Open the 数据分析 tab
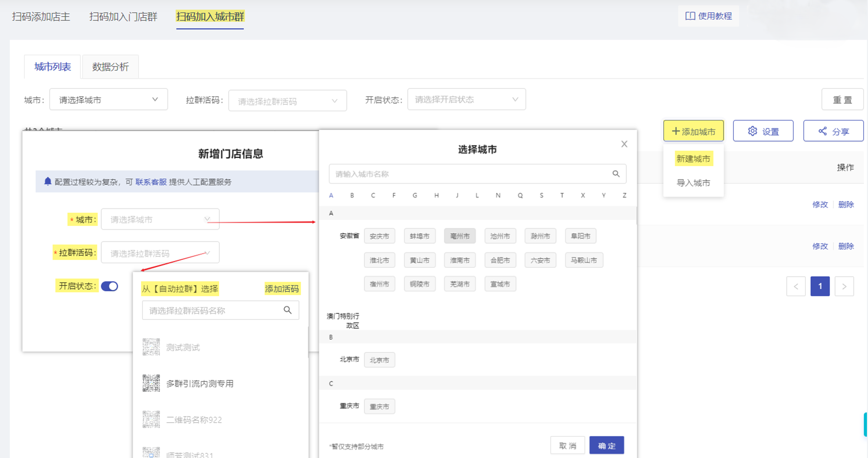 pos(111,67)
